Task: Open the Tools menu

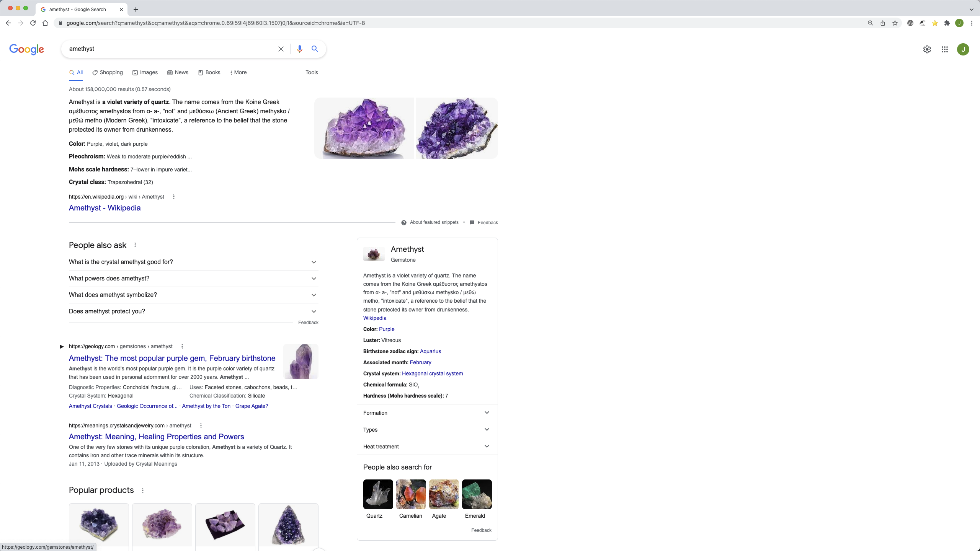Action: 312,72
